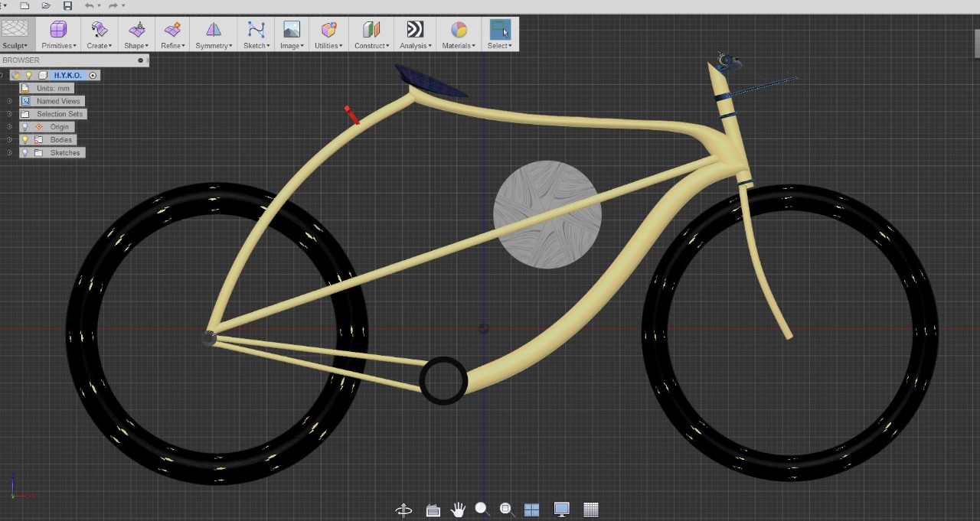The width and height of the screenshot is (980, 521).
Task: Toggle the Bodies folder visibility bulb
Action: tap(24, 140)
